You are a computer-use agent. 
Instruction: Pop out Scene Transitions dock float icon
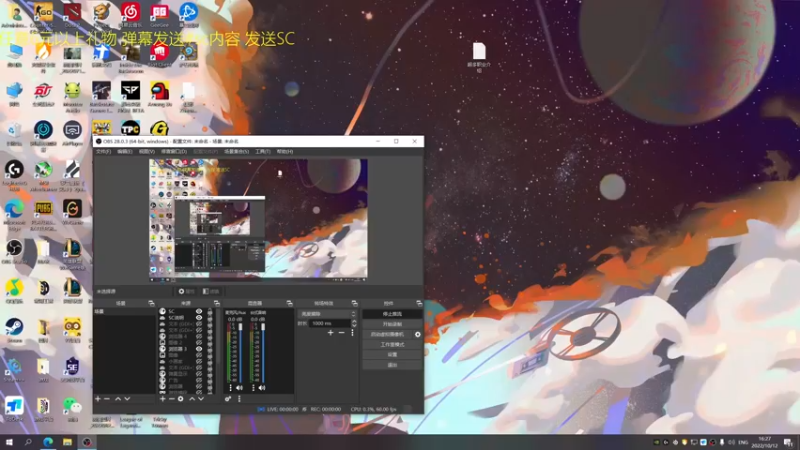pyautogui.click(x=354, y=303)
